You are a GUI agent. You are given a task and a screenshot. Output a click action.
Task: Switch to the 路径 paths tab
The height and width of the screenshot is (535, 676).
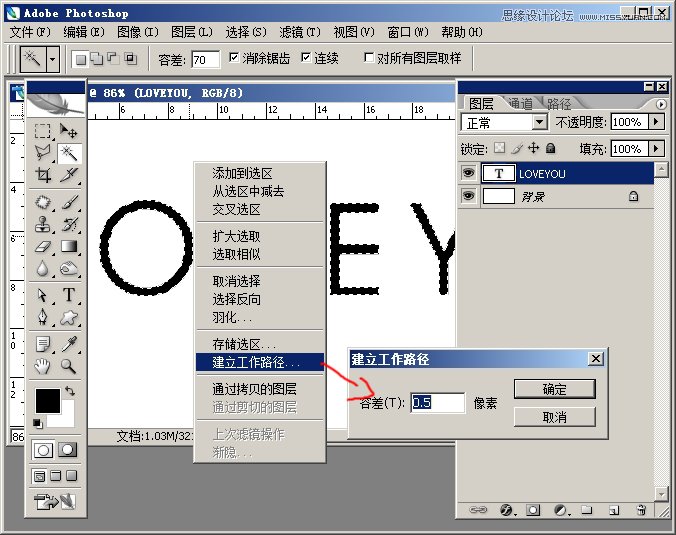coord(559,103)
